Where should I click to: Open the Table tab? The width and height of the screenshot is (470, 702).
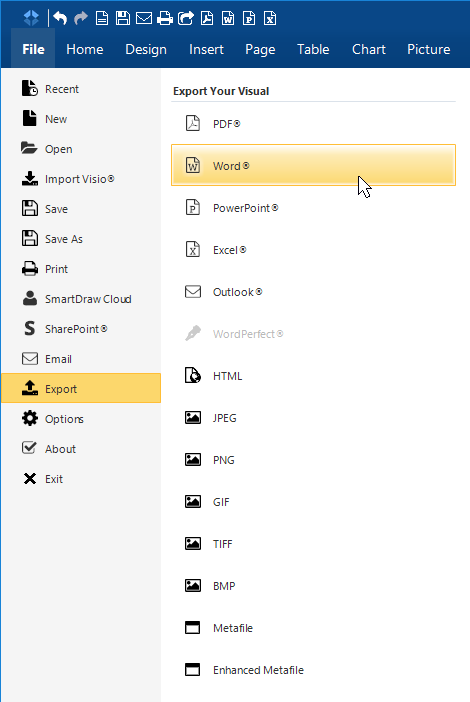point(313,49)
